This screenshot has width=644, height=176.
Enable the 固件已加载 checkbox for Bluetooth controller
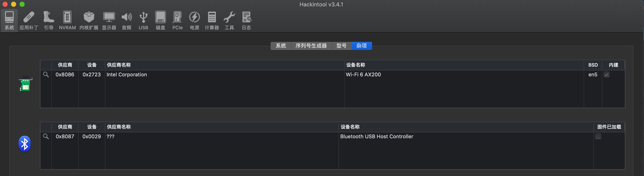coord(598,137)
